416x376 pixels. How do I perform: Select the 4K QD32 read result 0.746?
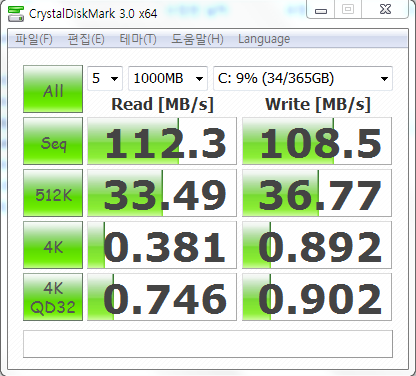(x=162, y=297)
